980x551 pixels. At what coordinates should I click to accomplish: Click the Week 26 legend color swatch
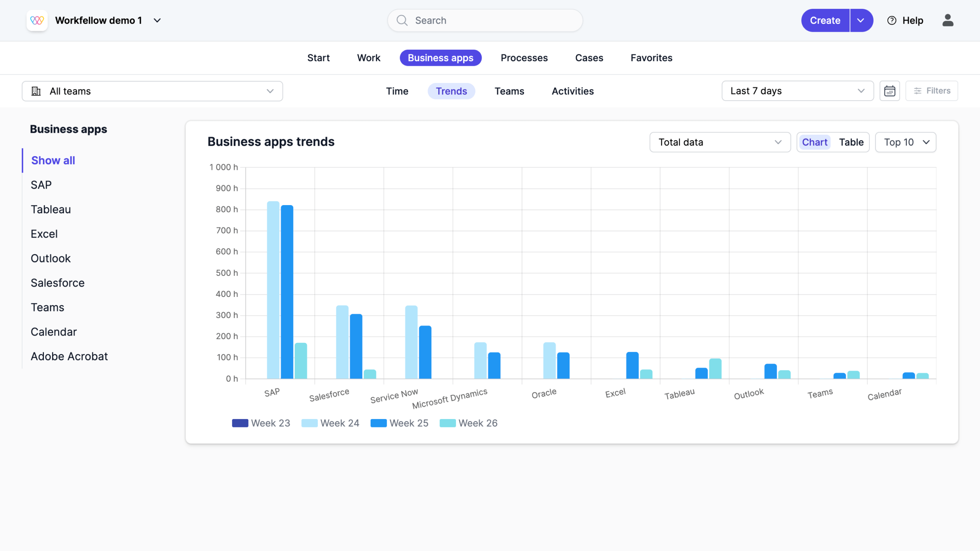(x=447, y=423)
